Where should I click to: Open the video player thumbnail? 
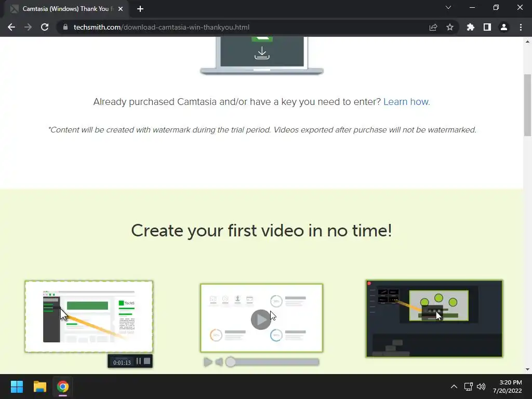click(x=262, y=318)
